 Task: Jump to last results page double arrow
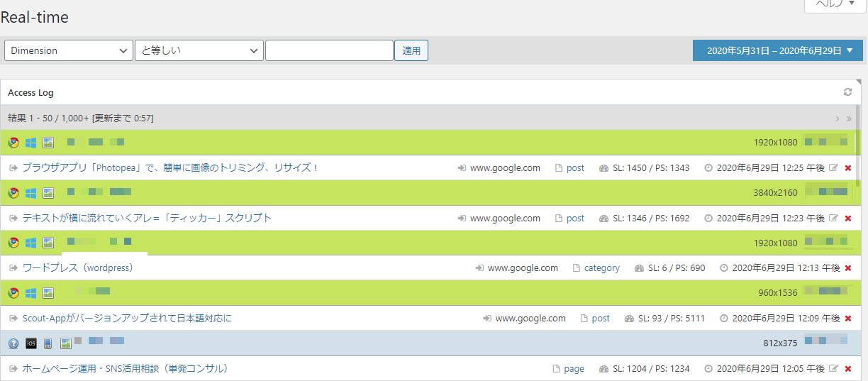(x=849, y=118)
